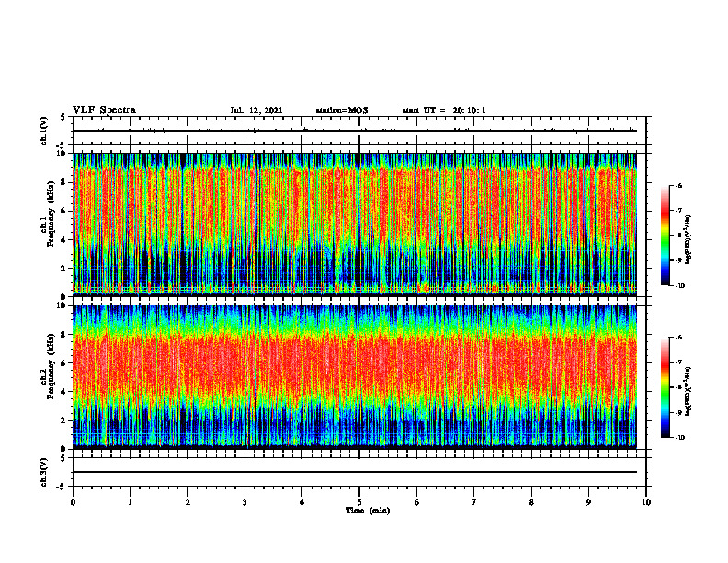The height and width of the screenshot is (563, 728).
Task: Click the ch.1 "Frequency (kHz)" axis label
Action: [x=51, y=213]
